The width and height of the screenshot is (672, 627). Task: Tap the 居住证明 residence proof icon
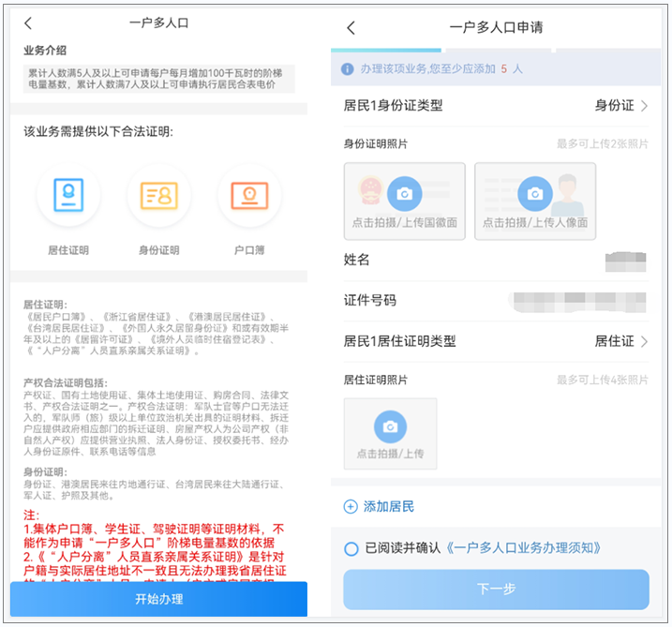click(68, 197)
